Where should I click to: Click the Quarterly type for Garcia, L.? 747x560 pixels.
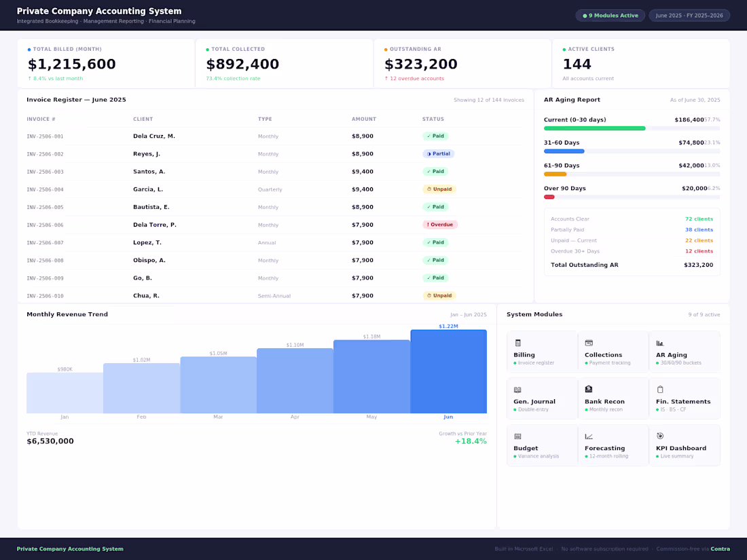pos(270,189)
